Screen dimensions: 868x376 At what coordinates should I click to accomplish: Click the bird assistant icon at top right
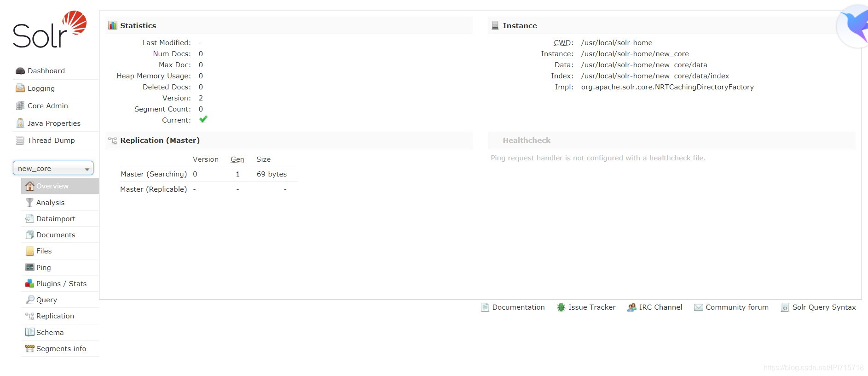pyautogui.click(x=854, y=26)
